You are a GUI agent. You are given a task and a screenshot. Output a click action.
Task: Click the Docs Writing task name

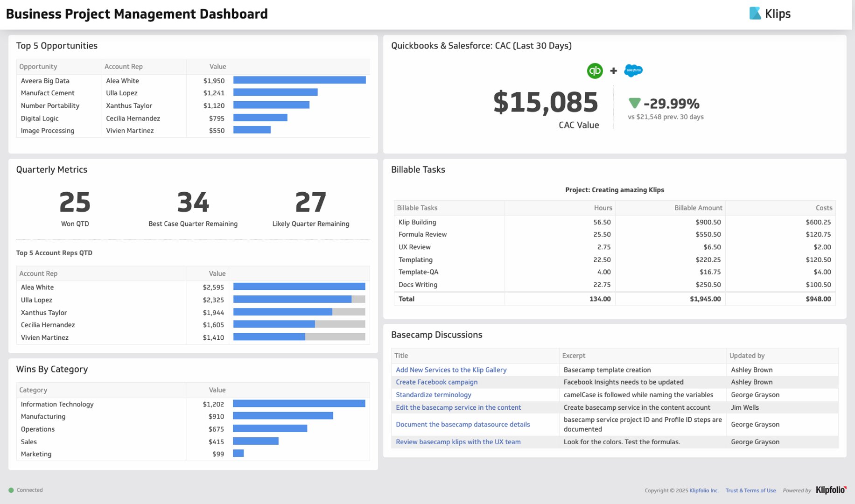(418, 285)
